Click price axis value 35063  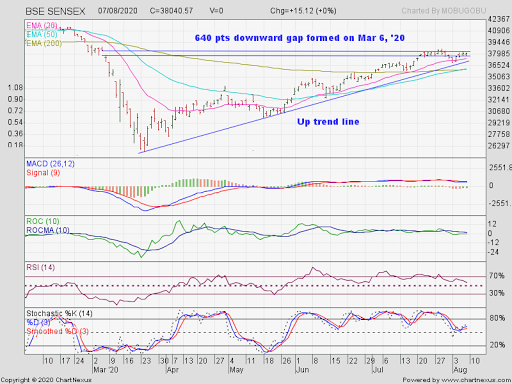coord(499,77)
